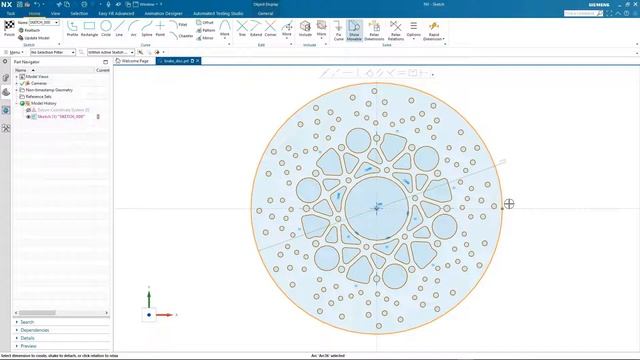
Task: Open the sketch Options dropdown
Action: pos(413,30)
